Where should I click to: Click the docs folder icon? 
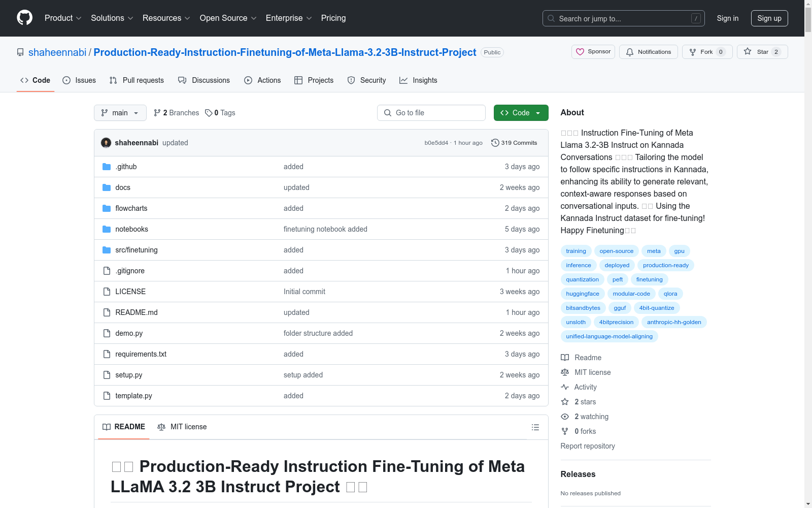pos(107,187)
